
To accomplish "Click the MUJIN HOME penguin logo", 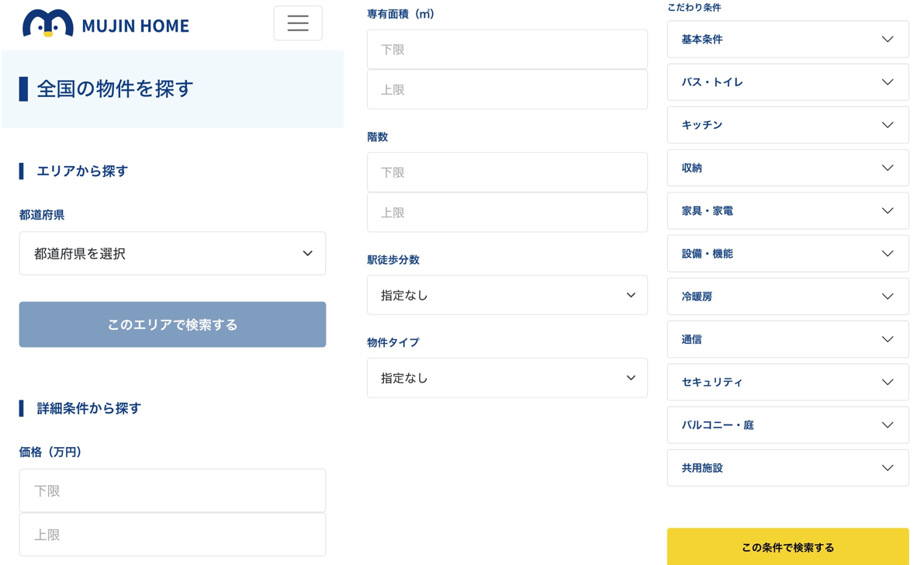I will (x=43, y=24).
